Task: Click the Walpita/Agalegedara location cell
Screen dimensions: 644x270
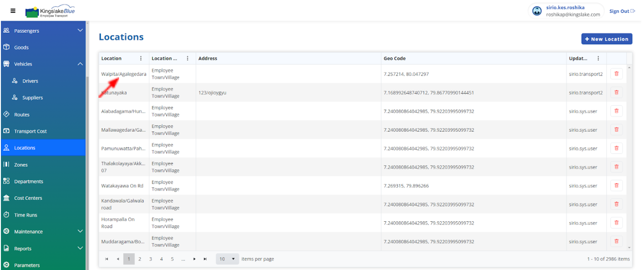Action: click(x=124, y=74)
